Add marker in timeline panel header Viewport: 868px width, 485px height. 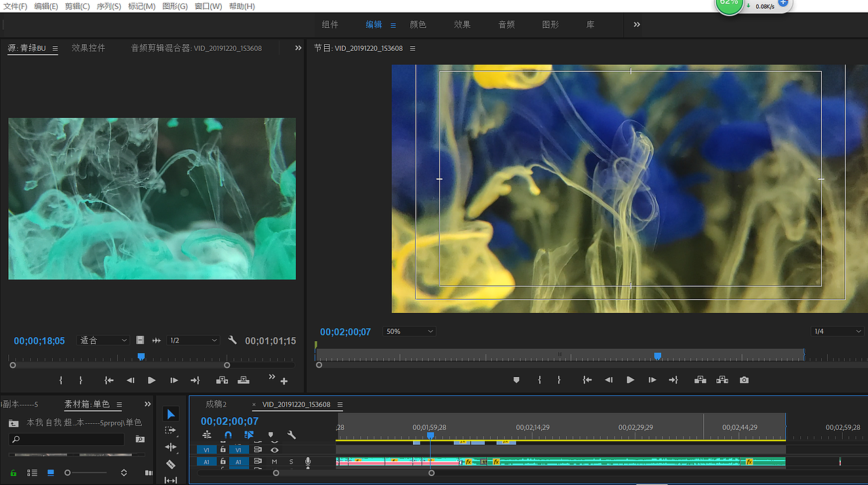pos(271,435)
